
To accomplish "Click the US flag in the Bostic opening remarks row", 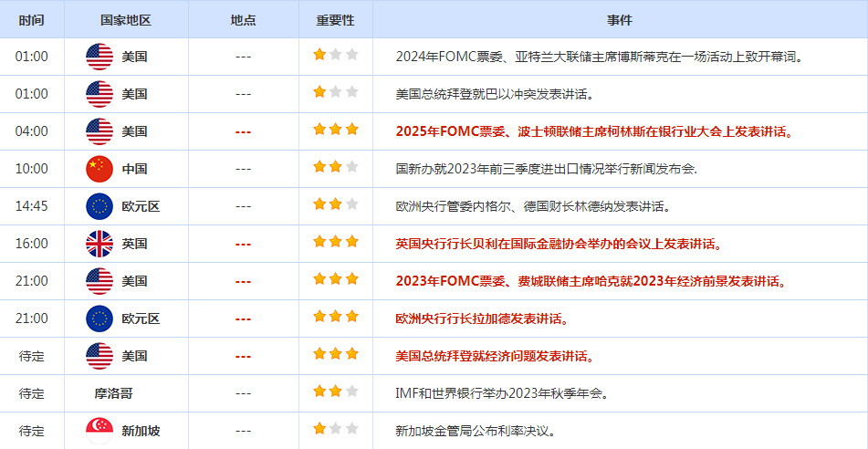I will point(99,57).
